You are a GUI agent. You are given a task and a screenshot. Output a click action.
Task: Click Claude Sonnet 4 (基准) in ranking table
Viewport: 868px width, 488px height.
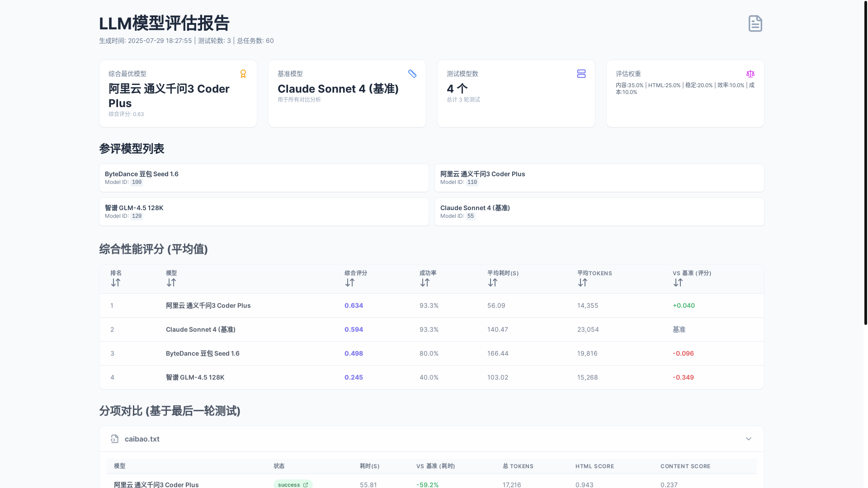click(x=201, y=329)
